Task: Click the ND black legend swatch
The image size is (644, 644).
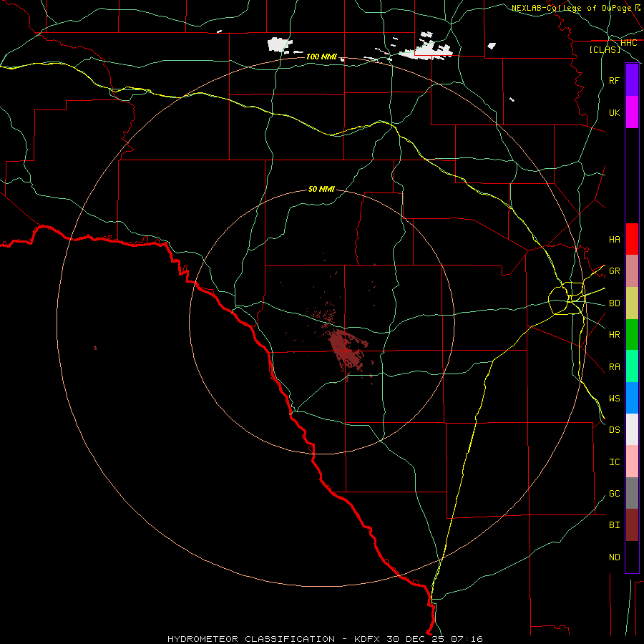Action: click(x=632, y=557)
